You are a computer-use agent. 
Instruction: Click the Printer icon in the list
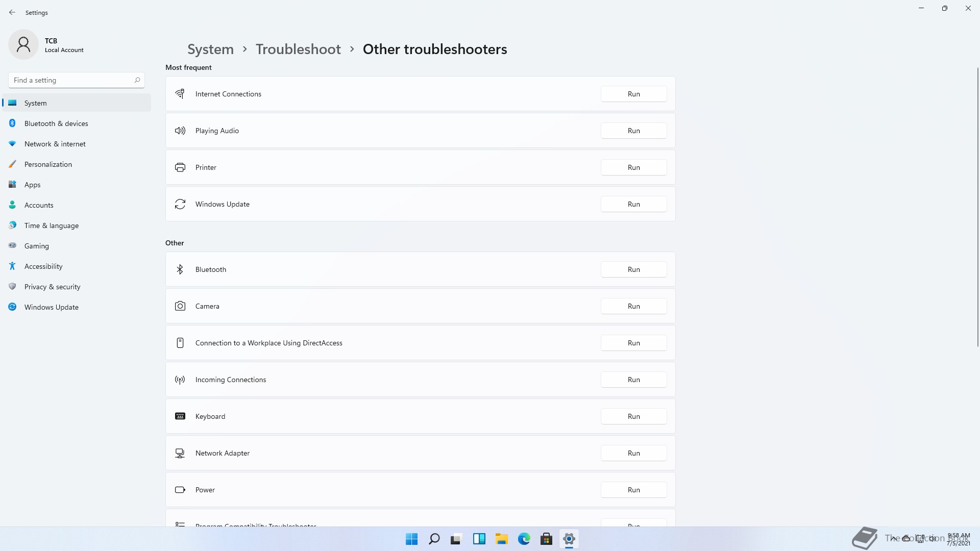pos(180,167)
